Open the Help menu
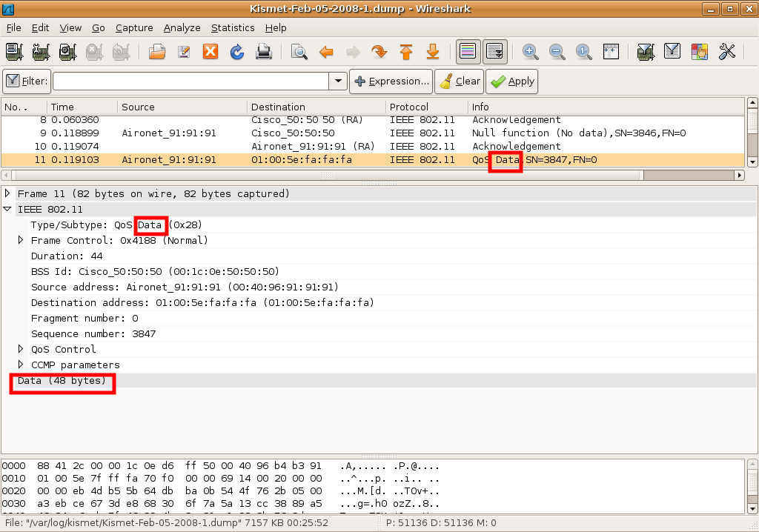The image size is (759, 532). click(276, 28)
